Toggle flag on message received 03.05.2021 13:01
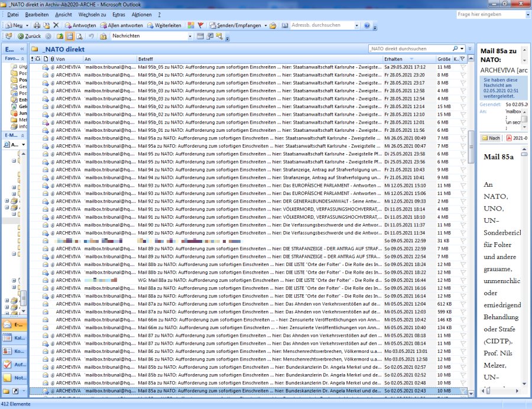This screenshot has height=409, width=532. [x=463, y=351]
